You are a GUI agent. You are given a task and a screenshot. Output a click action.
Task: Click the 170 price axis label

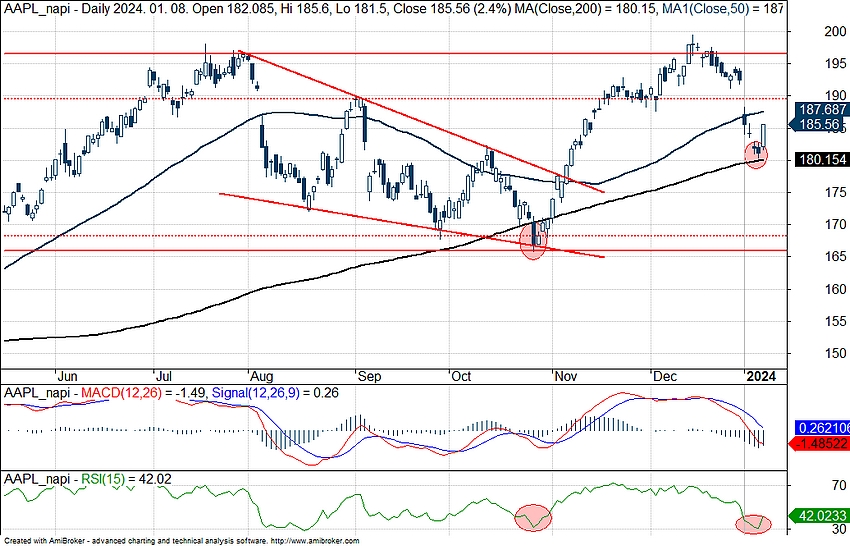pos(835,224)
